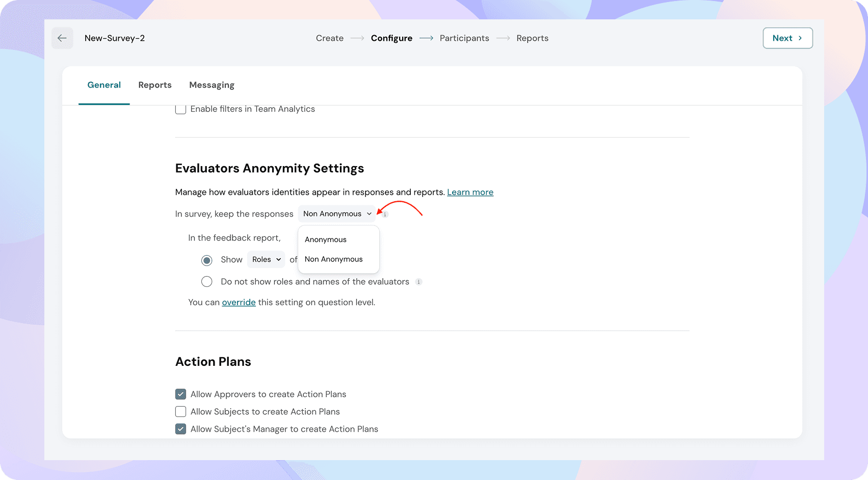Viewport: 868px width, 480px height.
Task: Go to the Create step
Action: tap(329, 38)
